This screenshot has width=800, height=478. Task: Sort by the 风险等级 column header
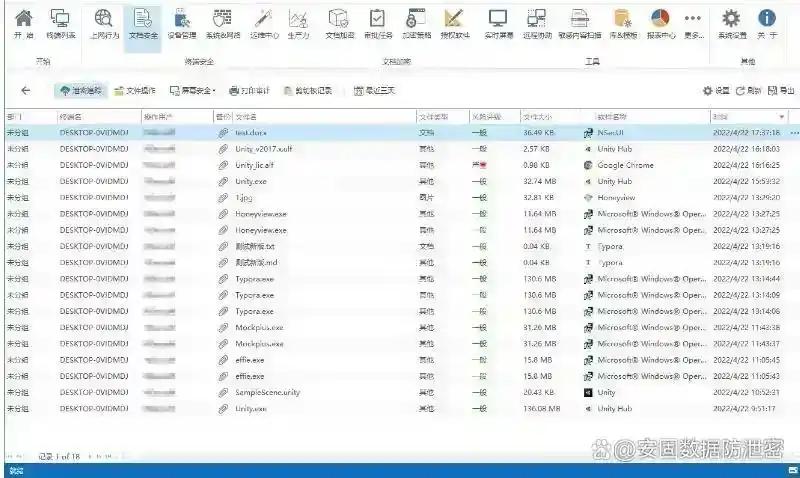click(x=486, y=117)
